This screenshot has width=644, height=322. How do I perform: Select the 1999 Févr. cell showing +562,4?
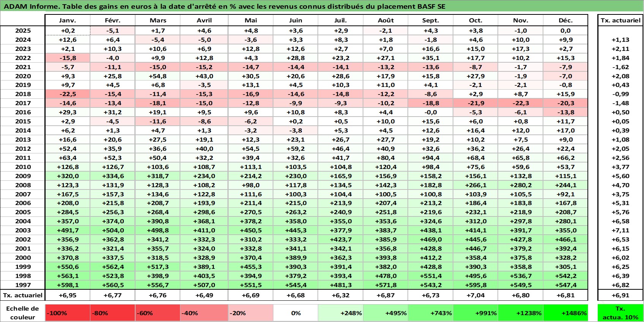(113, 267)
